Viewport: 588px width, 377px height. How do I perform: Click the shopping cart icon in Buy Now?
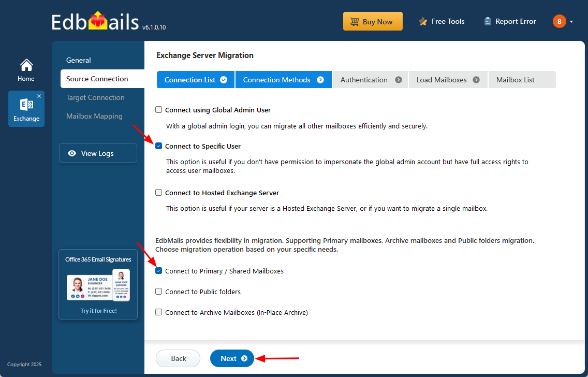coord(355,22)
